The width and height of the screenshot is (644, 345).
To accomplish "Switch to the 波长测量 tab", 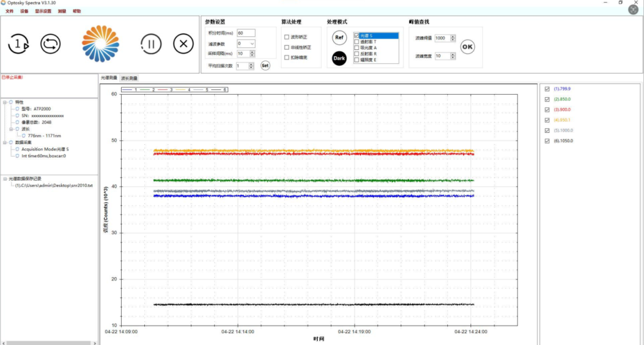I will point(129,78).
